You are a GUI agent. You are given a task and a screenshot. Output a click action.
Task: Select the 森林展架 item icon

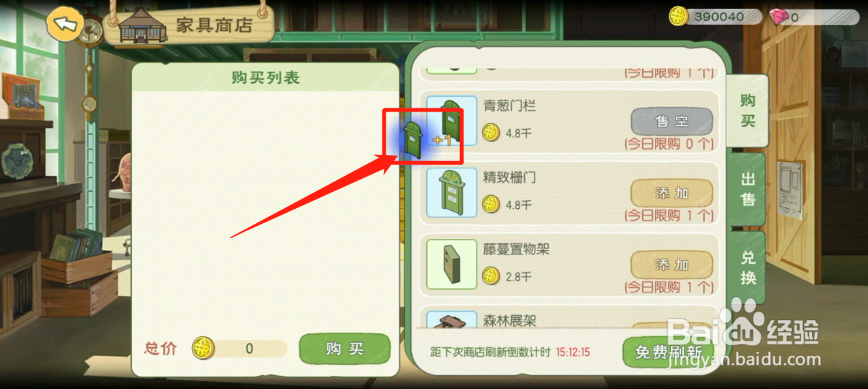452,319
